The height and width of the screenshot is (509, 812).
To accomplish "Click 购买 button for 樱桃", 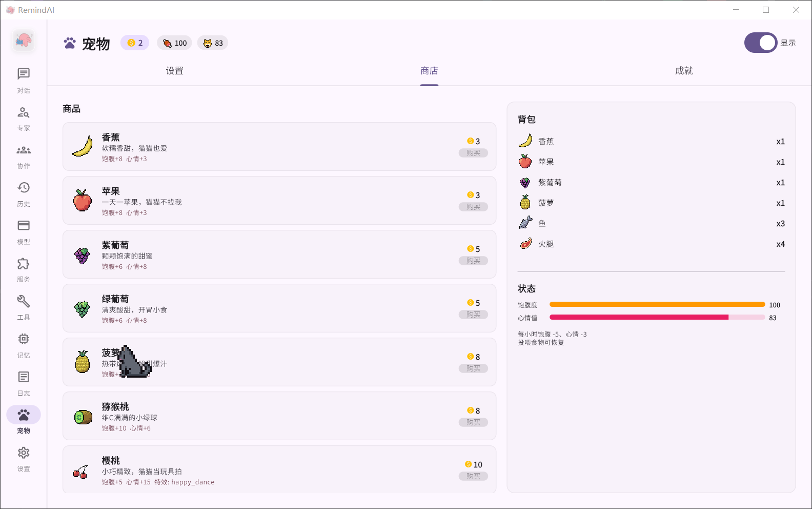I will pos(473,476).
